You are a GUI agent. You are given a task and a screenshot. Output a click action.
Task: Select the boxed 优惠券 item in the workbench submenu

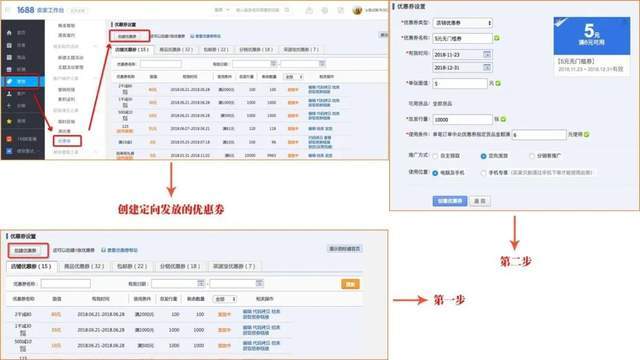point(67,141)
